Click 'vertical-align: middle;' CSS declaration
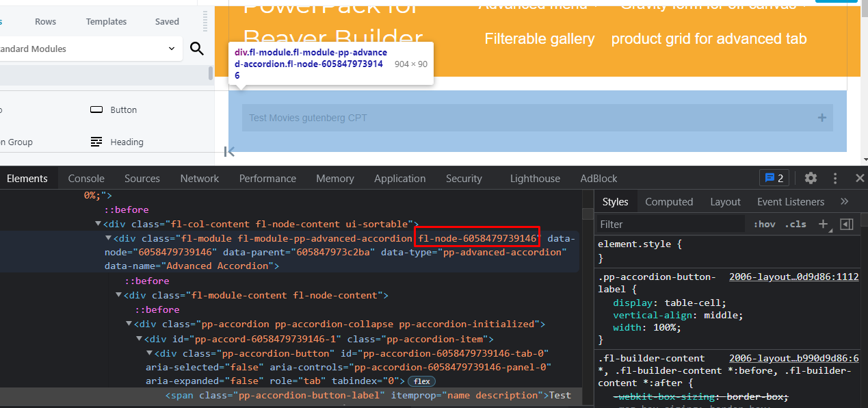 click(678, 315)
